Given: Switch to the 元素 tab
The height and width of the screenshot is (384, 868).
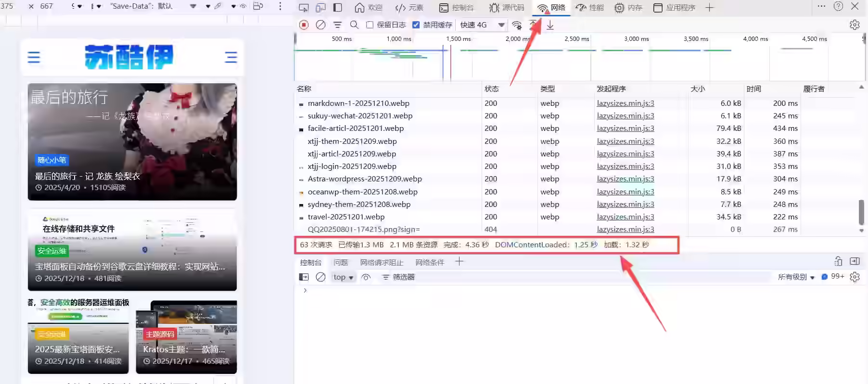Looking at the screenshot, I should [409, 8].
